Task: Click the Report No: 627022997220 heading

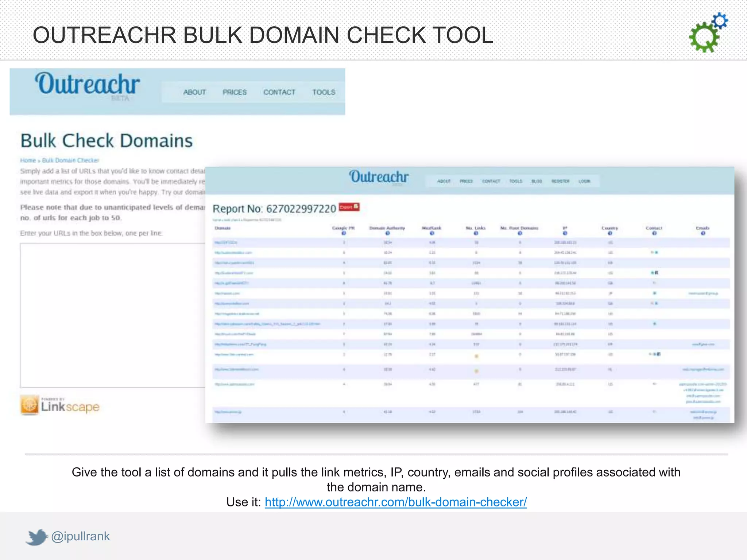Action: pyautogui.click(x=274, y=209)
